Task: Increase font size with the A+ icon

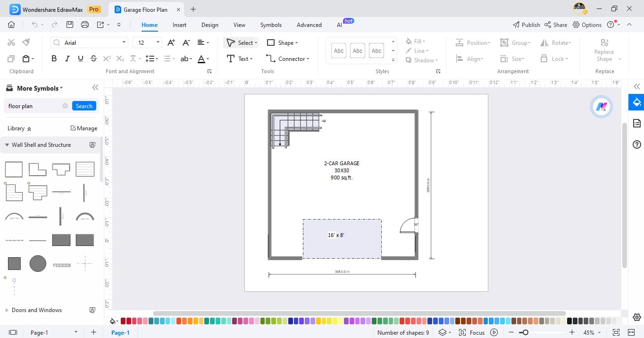Action: 171,42
